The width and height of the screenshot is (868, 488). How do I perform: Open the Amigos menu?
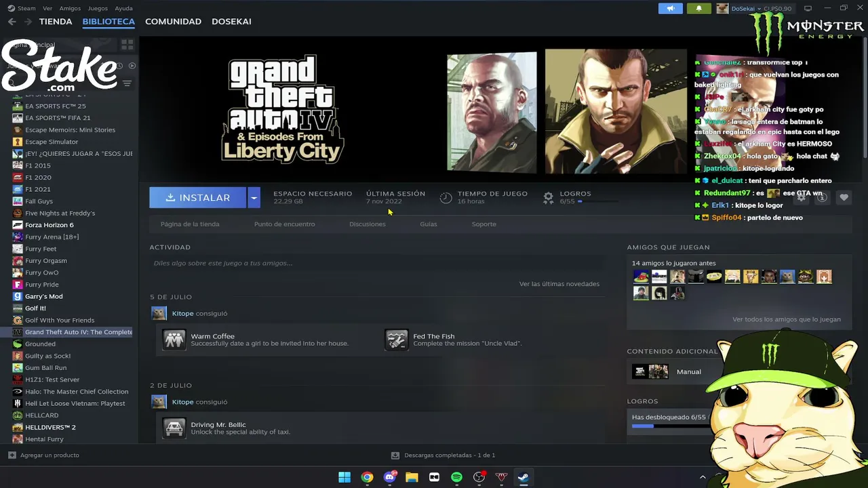click(x=70, y=8)
